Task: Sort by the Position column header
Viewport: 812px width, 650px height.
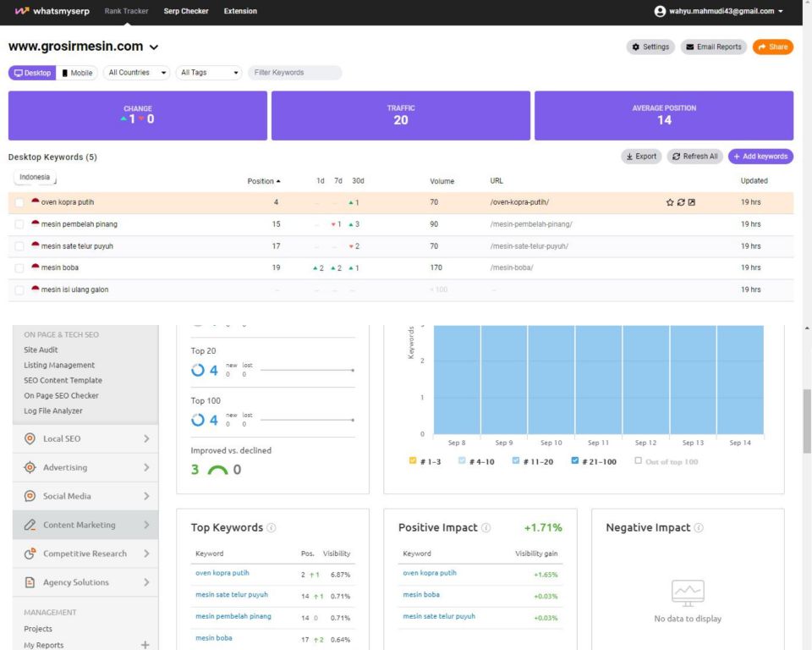Action: pos(264,181)
